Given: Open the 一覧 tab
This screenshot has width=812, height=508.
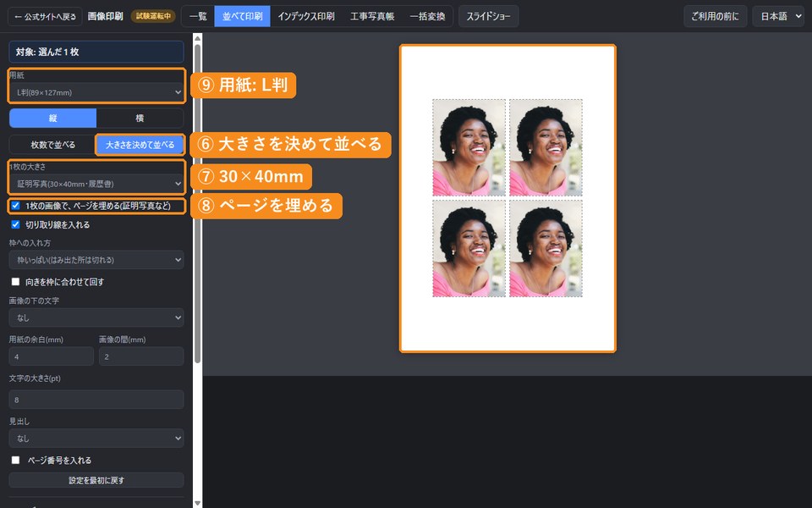Looking at the screenshot, I should click(x=198, y=17).
